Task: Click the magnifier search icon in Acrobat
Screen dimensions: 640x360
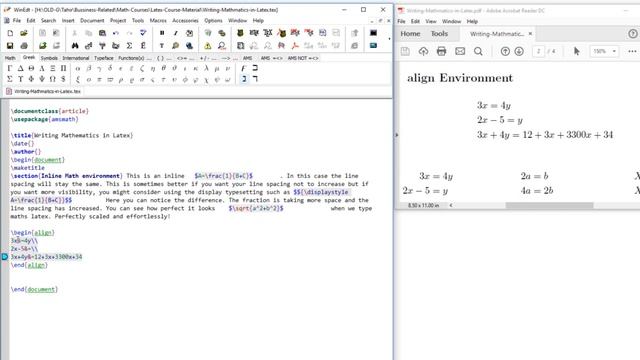Action: (478, 51)
